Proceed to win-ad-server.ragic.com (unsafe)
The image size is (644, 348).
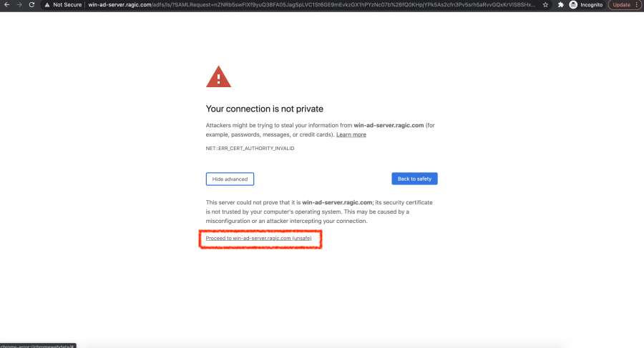pyautogui.click(x=258, y=238)
